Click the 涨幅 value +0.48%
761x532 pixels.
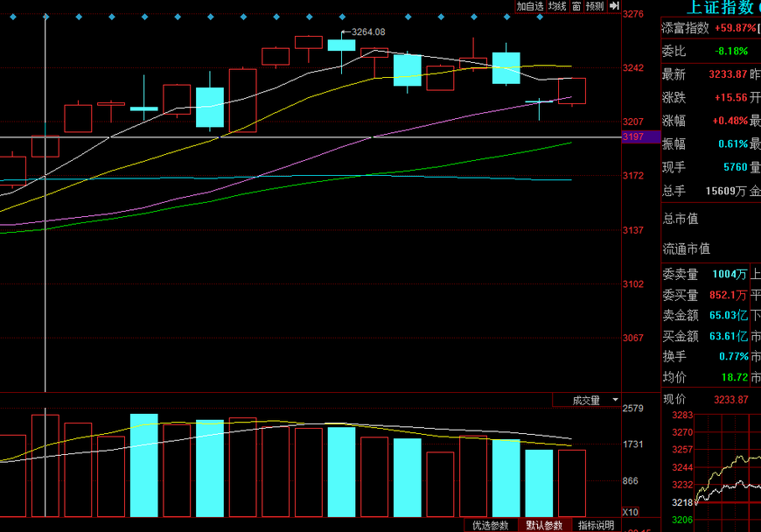tap(730, 121)
